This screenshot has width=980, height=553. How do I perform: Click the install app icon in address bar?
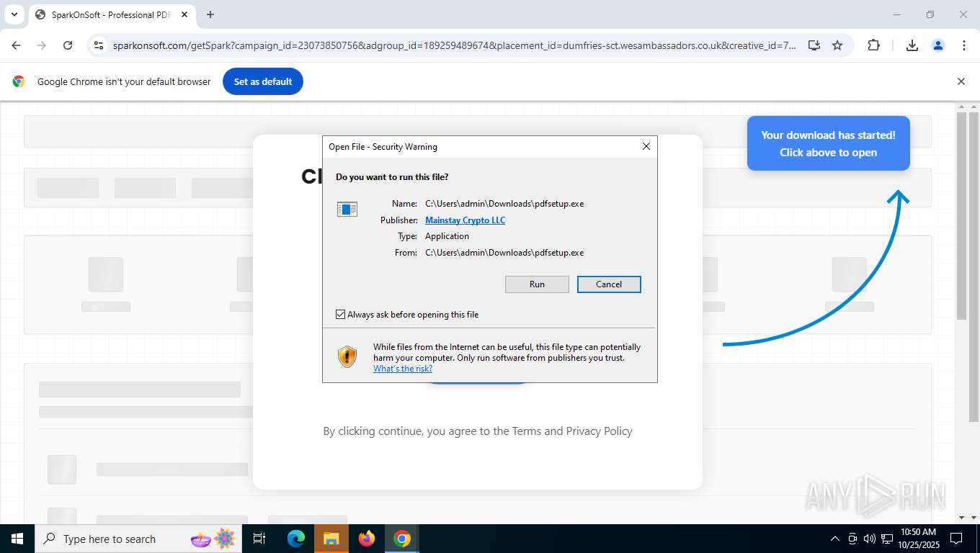pos(814,45)
